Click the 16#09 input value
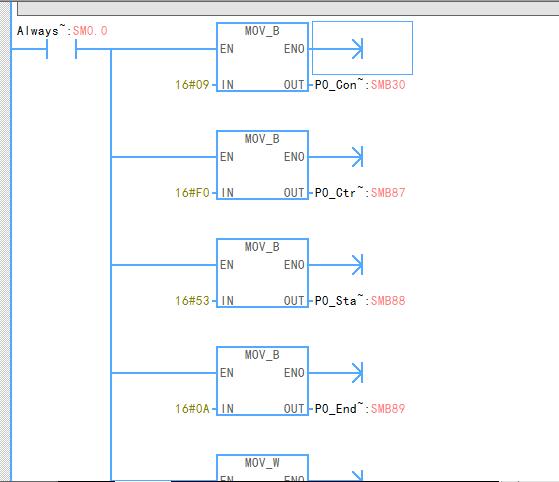 [x=192, y=85]
